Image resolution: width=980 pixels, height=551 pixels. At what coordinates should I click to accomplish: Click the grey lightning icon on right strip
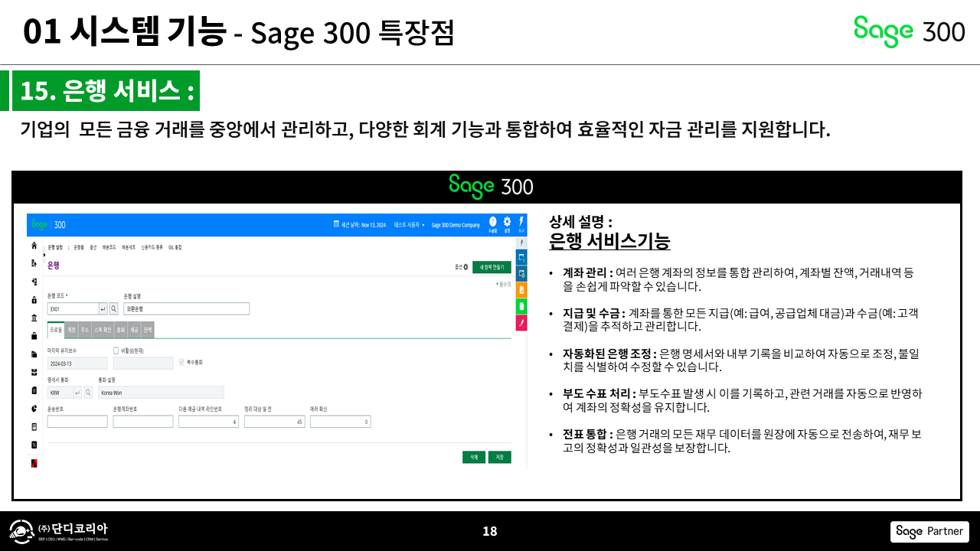tap(521, 242)
